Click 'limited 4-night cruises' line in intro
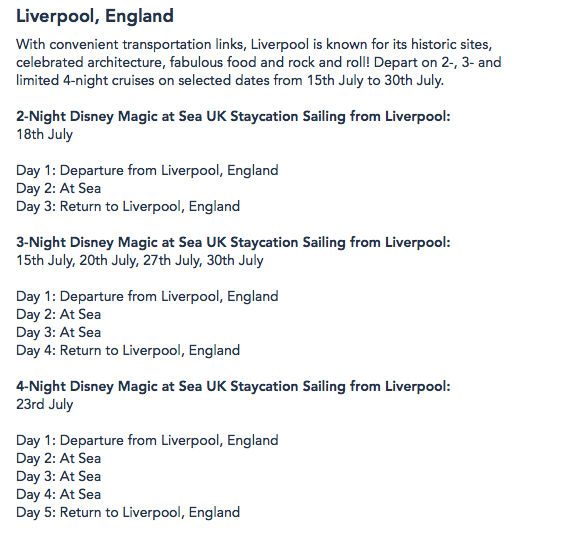 click(x=230, y=81)
